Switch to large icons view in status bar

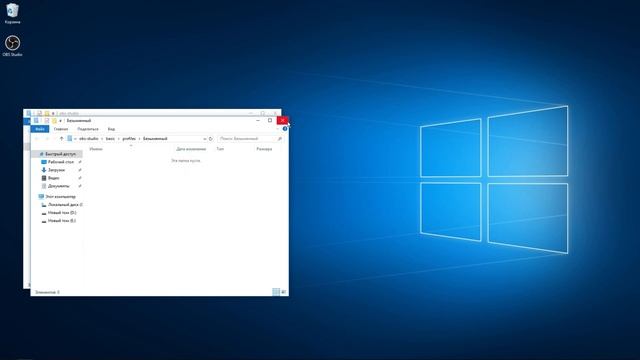click(x=283, y=292)
